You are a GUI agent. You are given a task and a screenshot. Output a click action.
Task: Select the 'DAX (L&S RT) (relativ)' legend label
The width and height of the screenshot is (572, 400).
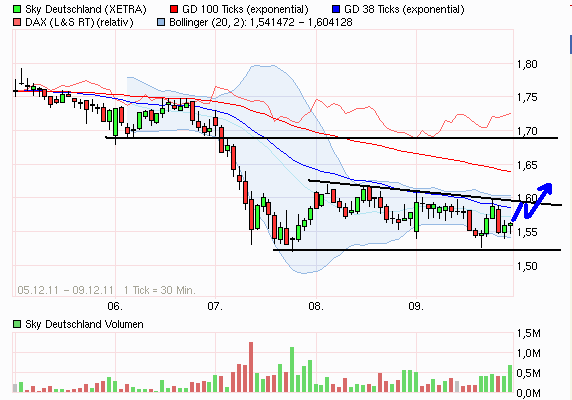[79, 23]
